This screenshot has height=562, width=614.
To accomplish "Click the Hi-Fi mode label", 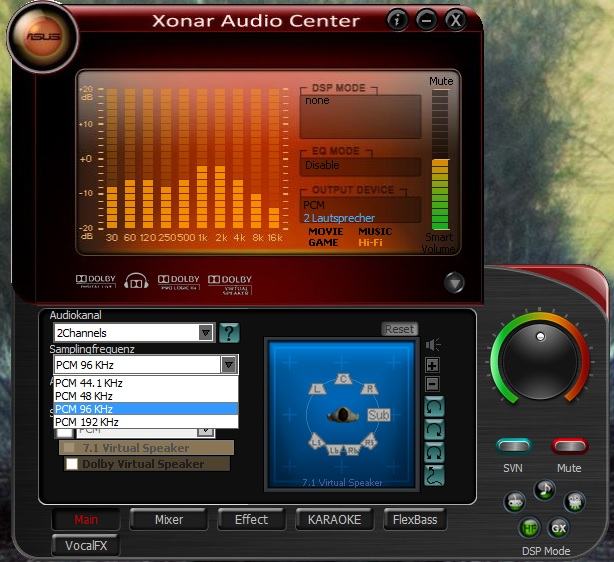I will (x=370, y=242).
